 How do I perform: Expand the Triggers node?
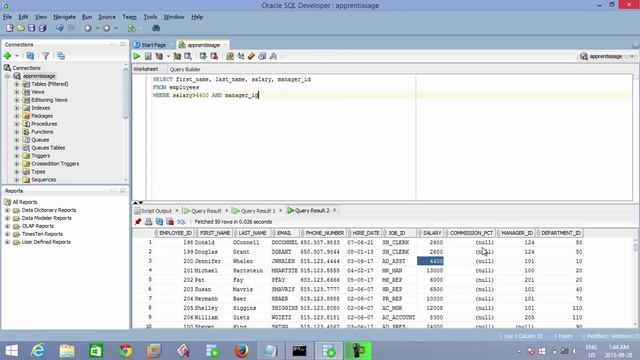[x=17, y=156]
